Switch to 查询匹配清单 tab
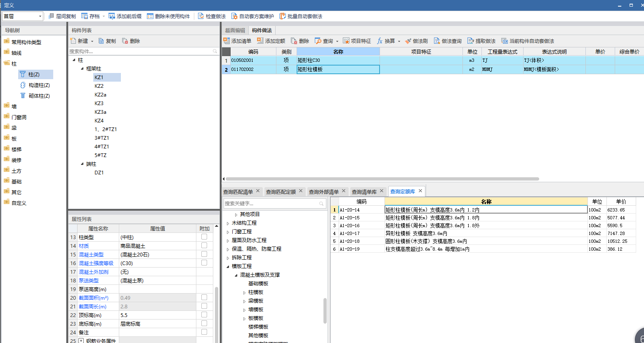The image size is (644, 343). tap(238, 192)
